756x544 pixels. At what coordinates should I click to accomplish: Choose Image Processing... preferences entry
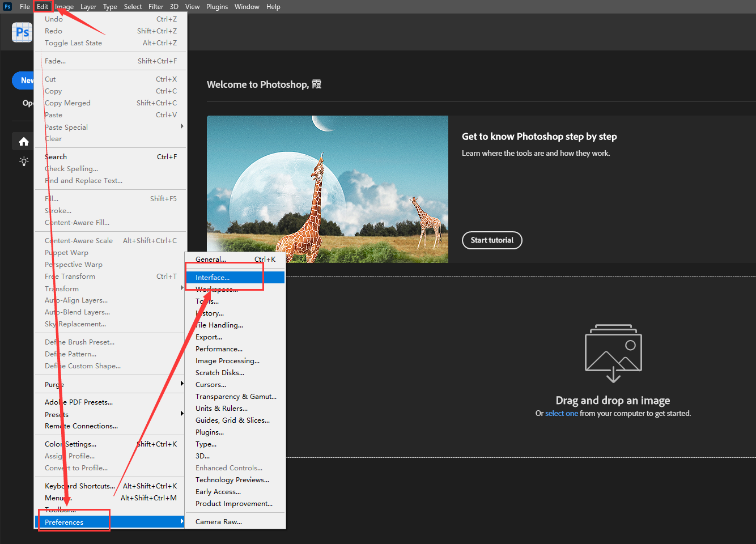[x=236, y=361]
